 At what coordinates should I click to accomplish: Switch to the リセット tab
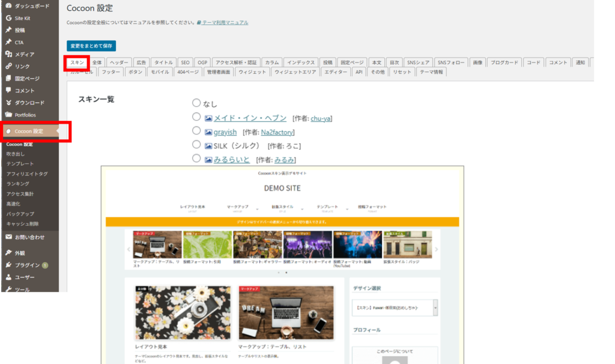tap(402, 72)
